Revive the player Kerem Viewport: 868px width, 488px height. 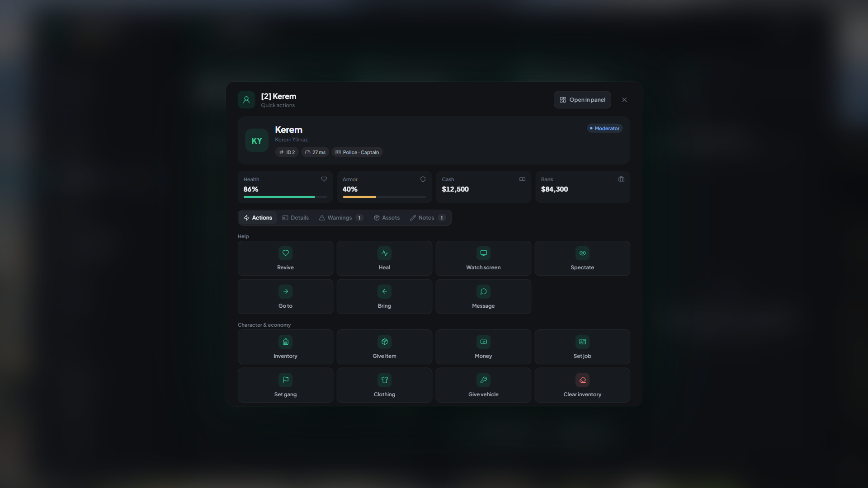click(x=285, y=258)
